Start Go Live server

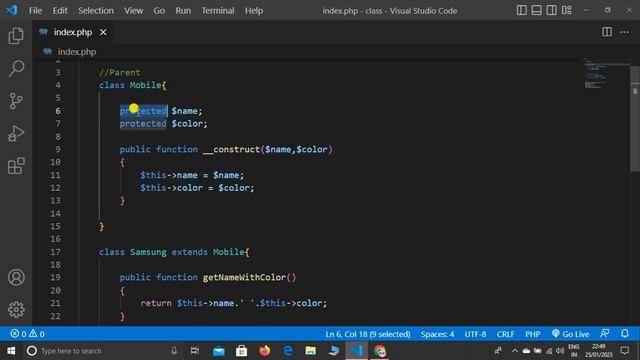[570, 334]
